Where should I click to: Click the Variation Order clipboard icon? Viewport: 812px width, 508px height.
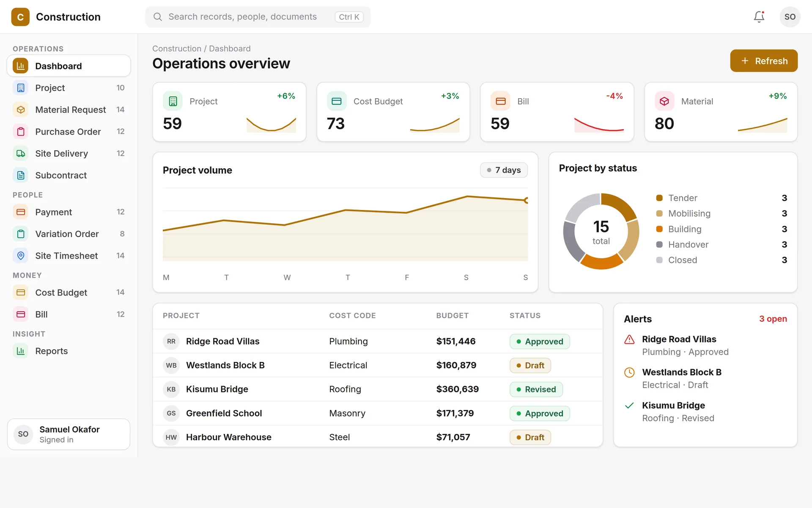(x=21, y=234)
